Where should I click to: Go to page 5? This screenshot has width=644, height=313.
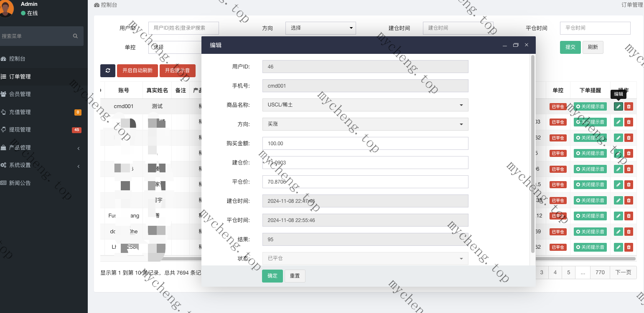(568, 272)
